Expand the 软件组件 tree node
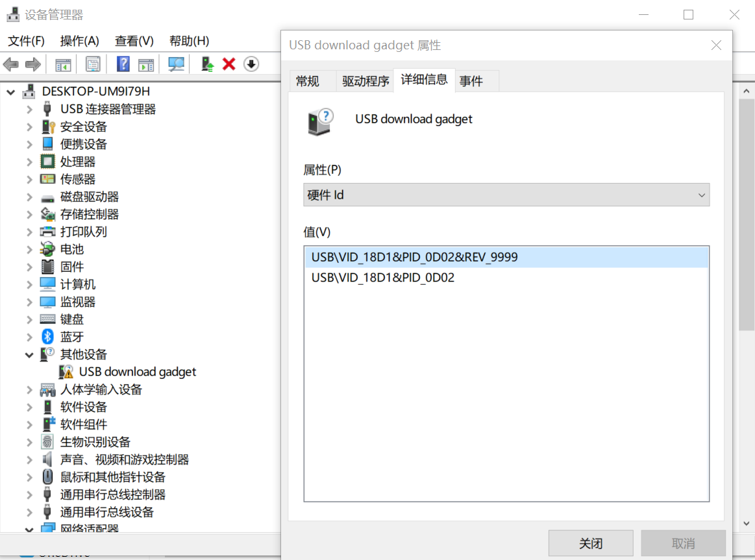This screenshot has width=755, height=560. click(29, 424)
